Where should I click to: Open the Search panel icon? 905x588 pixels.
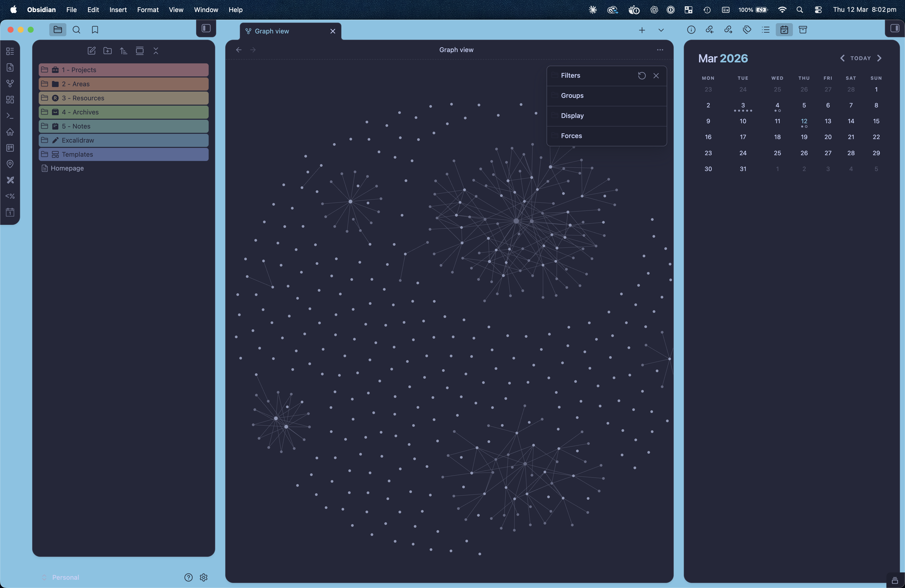[x=76, y=30]
